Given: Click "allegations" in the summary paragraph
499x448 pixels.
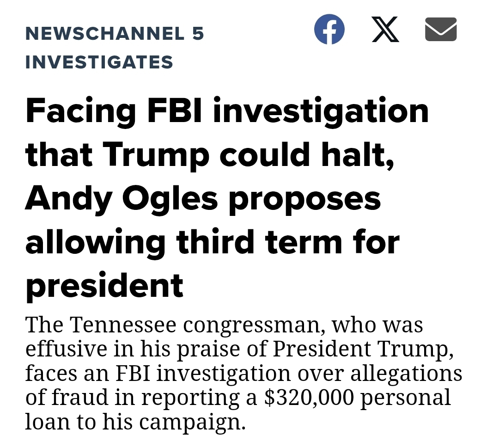Looking at the screenshot, I should tap(406, 374).
